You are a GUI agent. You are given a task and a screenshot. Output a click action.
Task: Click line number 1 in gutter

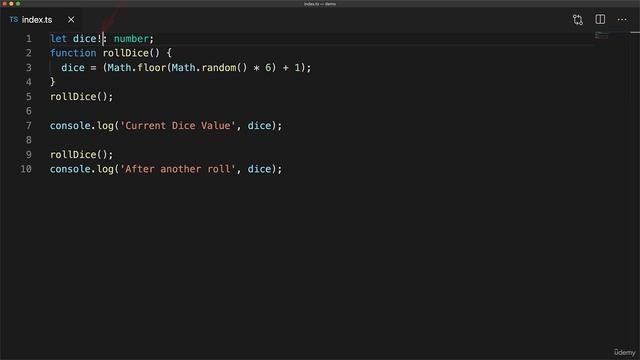(29, 39)
